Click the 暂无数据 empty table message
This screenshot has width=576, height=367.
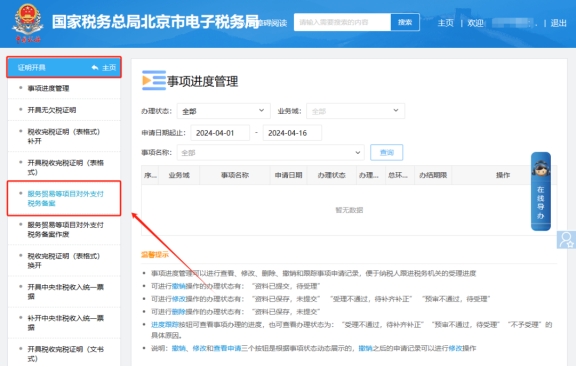(x=349, y=210)
